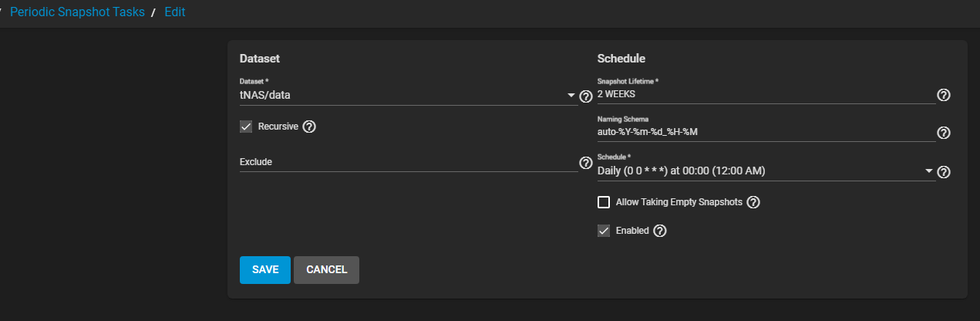Uncheck the Recursive checkbox
Viewport: 980px width, 321px height.
coord(246,127)
